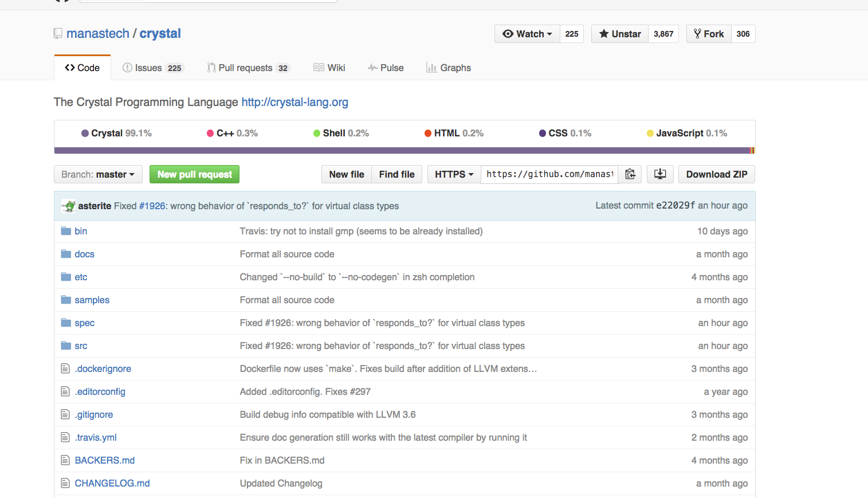Click the New pull request button
The image size is (868, 498).
tap(194, 174)
